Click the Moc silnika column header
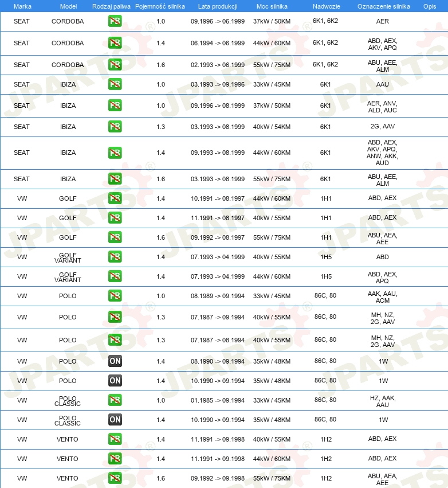This screenshot has height=488, width=448. [272, 6]
